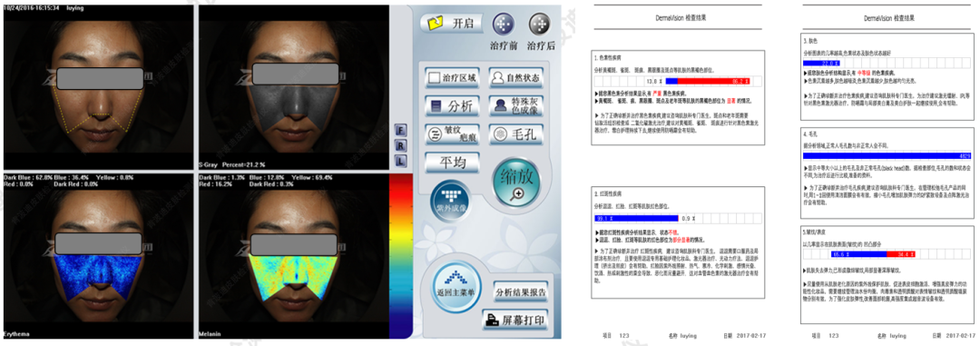The width and height of the screenshot is (980, 346).
Task: Click the 平均 average button
Action: coord(452,162)
